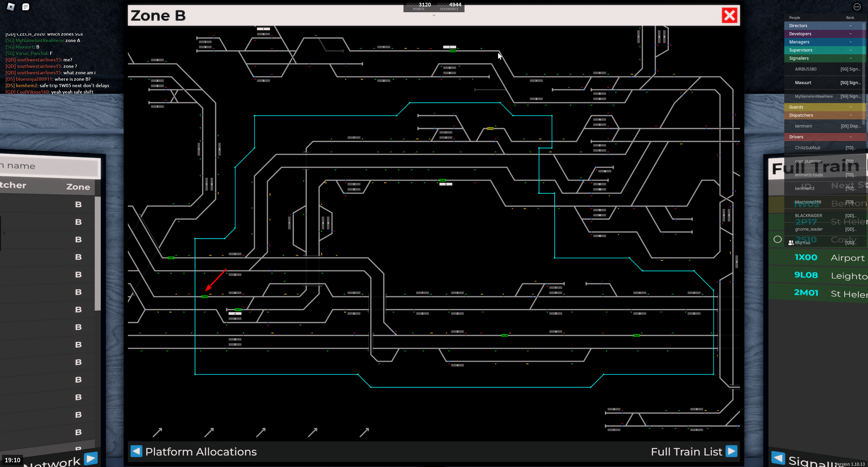Viewport: 868px width, 467px height.
Task: Click the blue arrow next to Network
Action: (x=91, y=459)
